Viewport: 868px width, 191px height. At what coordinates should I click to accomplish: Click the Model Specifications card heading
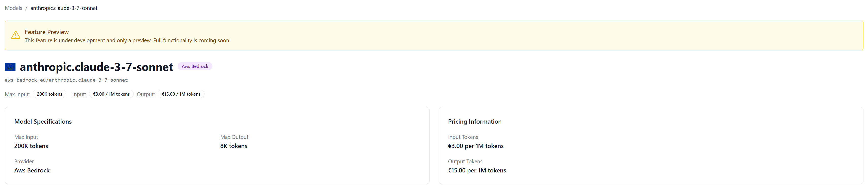pyautogui.click(x=43, y=122)
